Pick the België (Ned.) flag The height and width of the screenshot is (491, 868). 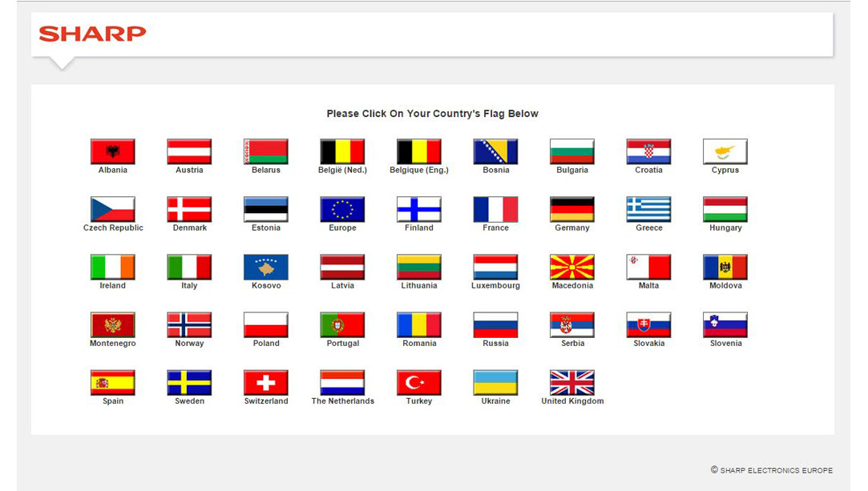pos(343,151)
